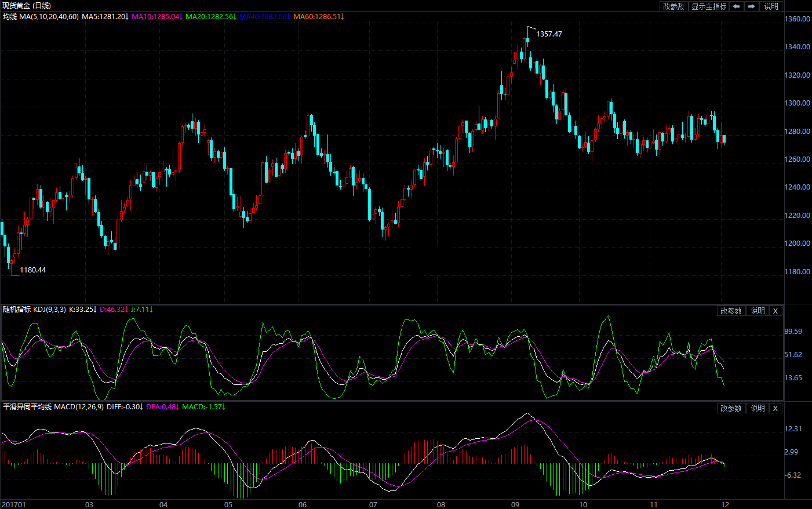The width and height of the screenshot is (812, 509).
Task: Click the MA40:1282.06 value
Action: click(265, 17)
